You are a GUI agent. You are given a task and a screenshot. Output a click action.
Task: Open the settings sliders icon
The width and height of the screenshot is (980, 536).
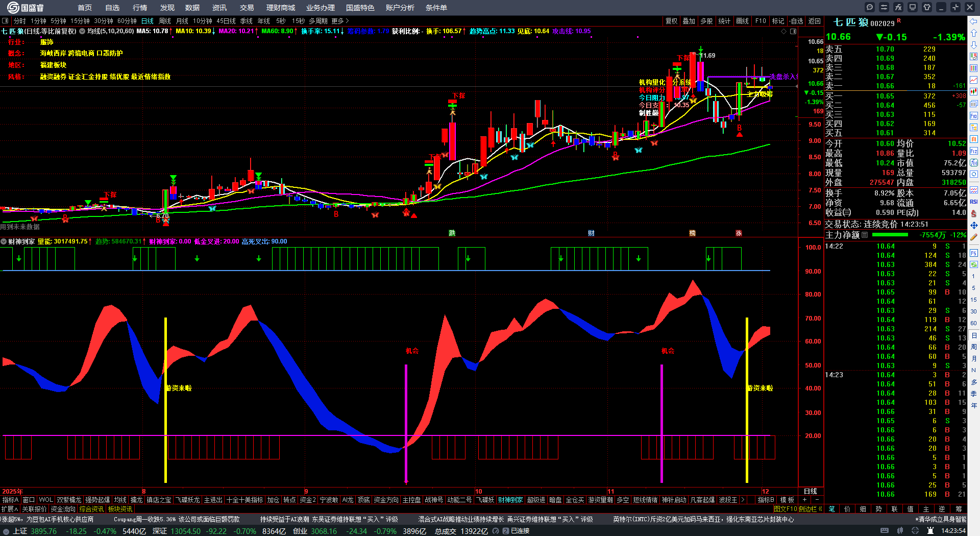(884, 7)
